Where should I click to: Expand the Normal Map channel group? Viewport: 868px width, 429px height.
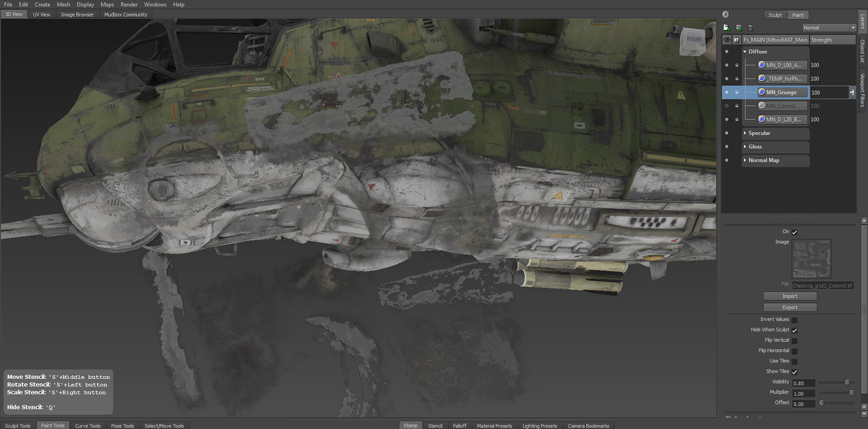pyautogui.click(x=745, y=160)
